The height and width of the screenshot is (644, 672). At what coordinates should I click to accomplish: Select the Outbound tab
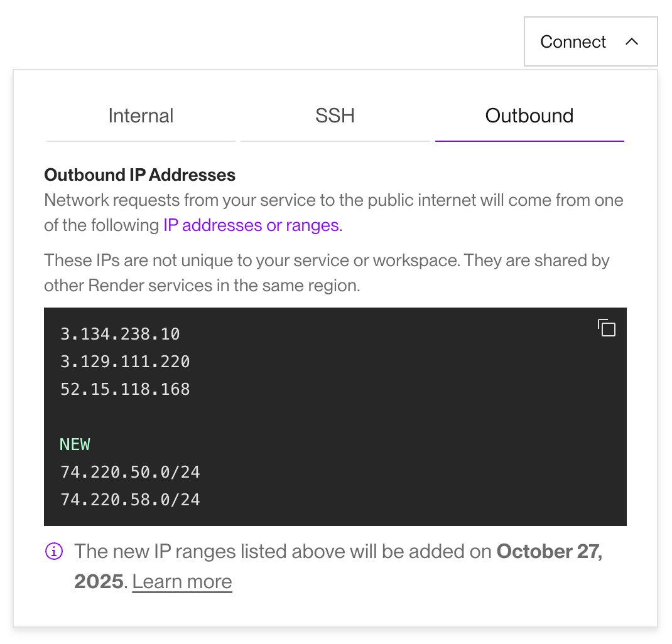[529, 115]
